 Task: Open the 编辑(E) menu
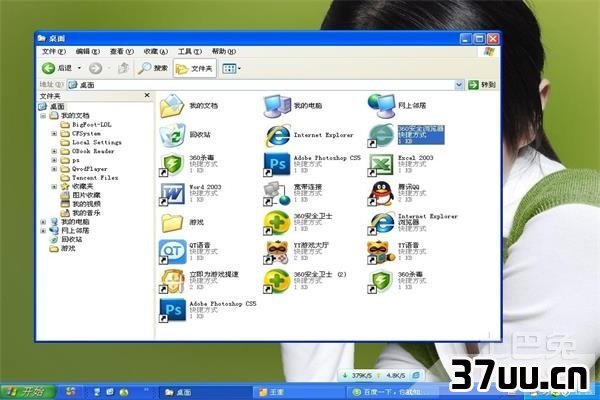[x=88, y=51]
